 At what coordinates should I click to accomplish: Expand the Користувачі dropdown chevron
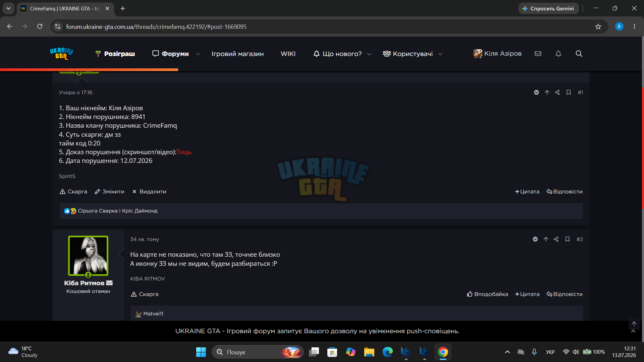(440, 54)
